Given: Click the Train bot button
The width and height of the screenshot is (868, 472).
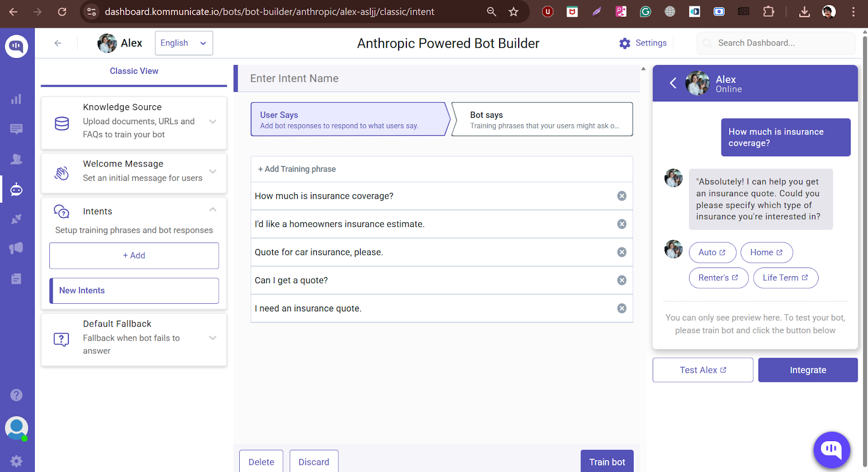Looking at the screenshot, I should (x=607, y=462).
